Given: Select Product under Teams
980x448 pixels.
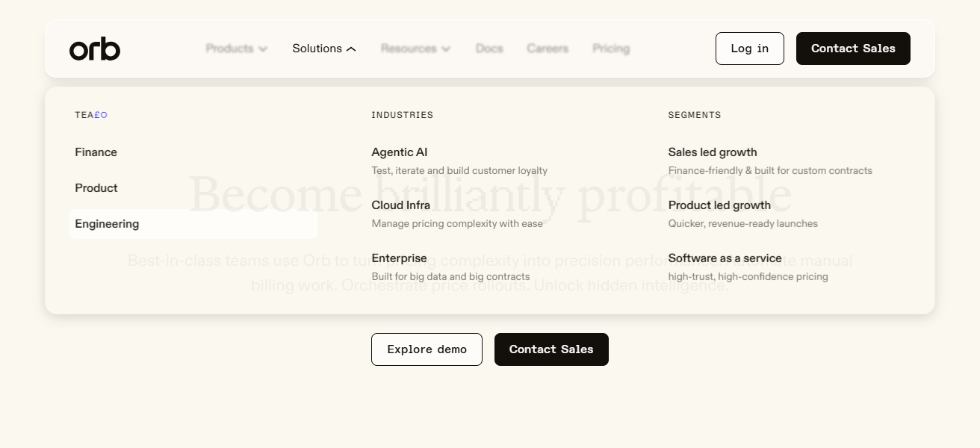Looking at the screenshot, I should tap(96, 188).
